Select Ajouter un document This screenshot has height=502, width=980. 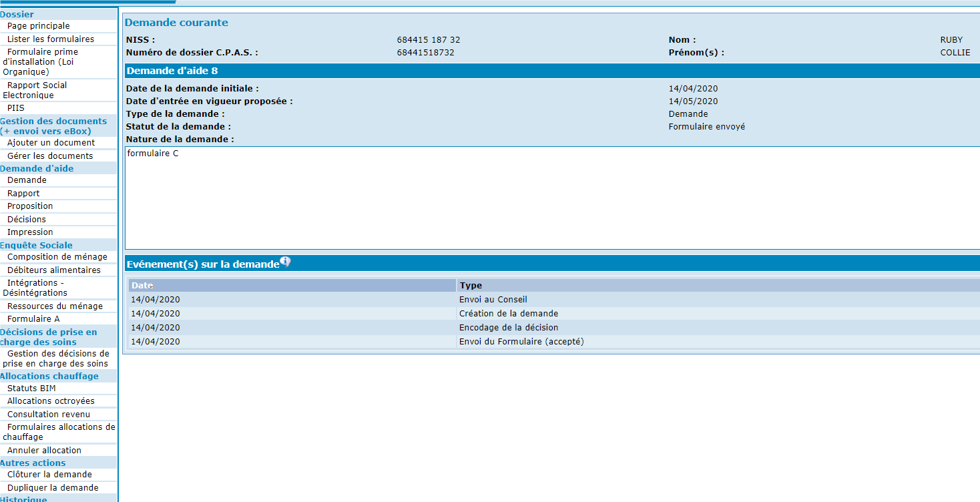51,143
